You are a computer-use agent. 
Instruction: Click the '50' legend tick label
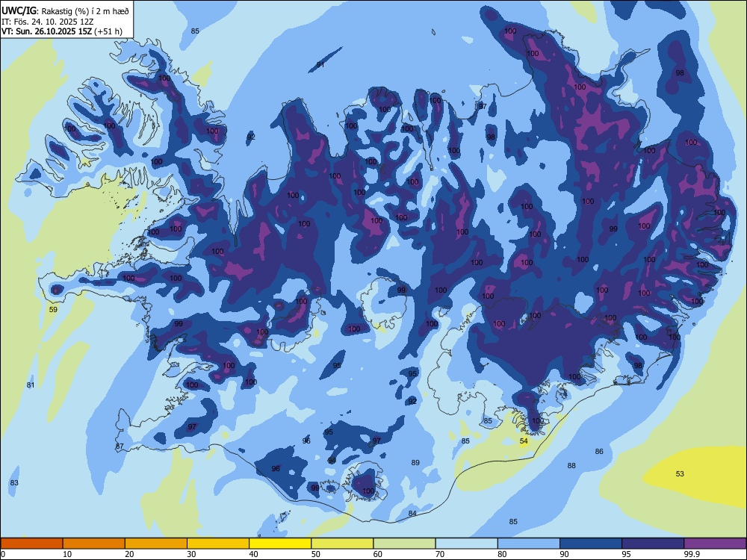315,554
